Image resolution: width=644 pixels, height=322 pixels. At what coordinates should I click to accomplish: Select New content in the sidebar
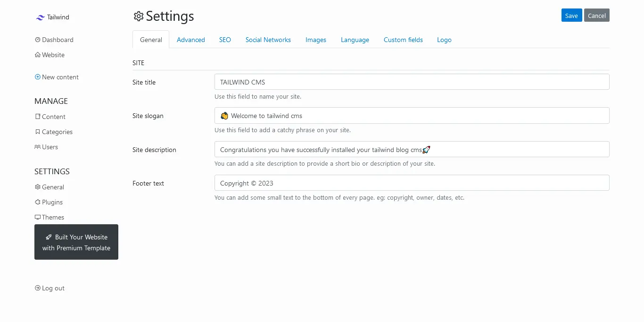[57, 77]
